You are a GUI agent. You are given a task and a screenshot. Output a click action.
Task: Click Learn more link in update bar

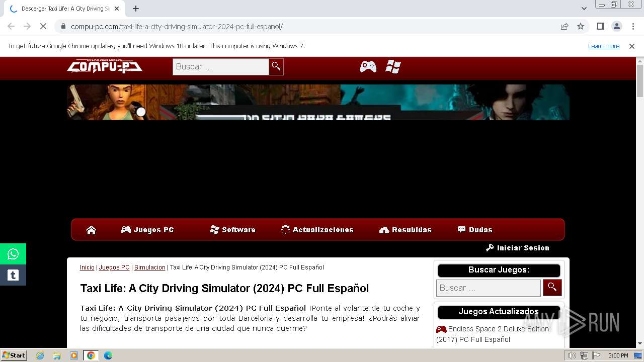point(604,46)
